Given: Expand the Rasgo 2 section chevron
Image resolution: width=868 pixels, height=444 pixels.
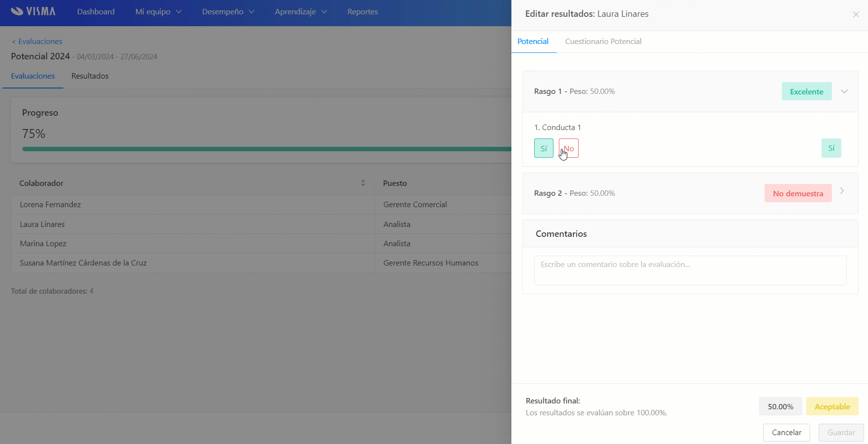Looking at the screenshot, I should pyautogui.click(x=842, y=191).
